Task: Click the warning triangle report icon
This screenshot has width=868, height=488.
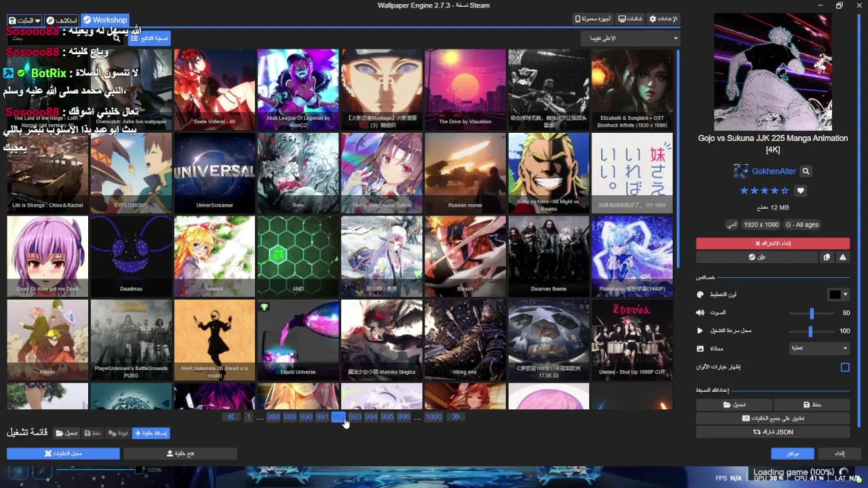Action: click(x=843, y=258)
